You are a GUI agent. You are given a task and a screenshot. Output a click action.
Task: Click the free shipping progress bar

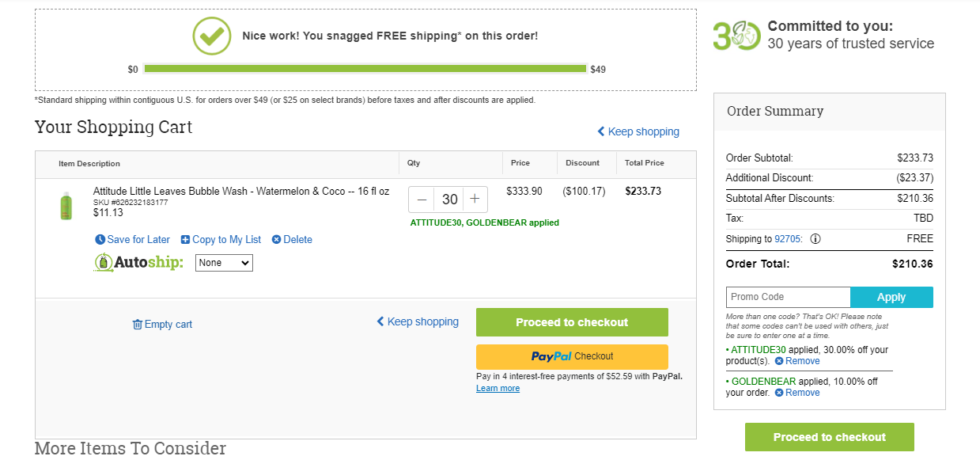pyautogui.click(x=365, y=69)
